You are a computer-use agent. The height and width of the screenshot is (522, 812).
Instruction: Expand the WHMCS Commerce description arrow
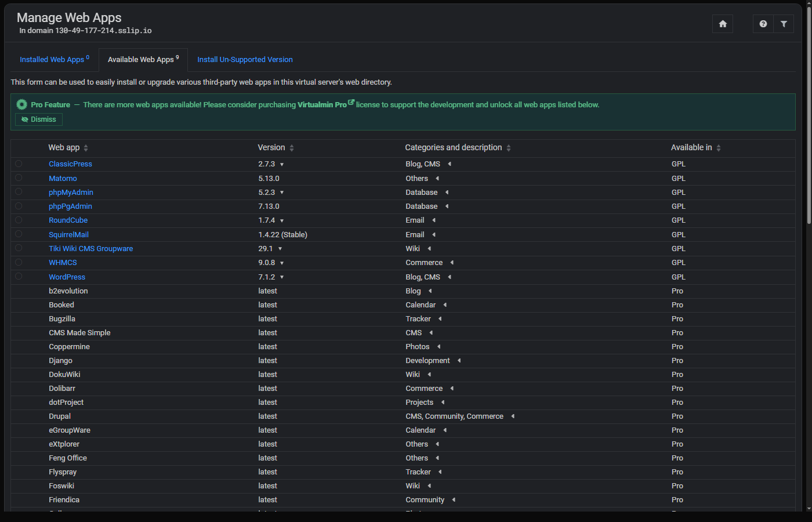point(452,263)
